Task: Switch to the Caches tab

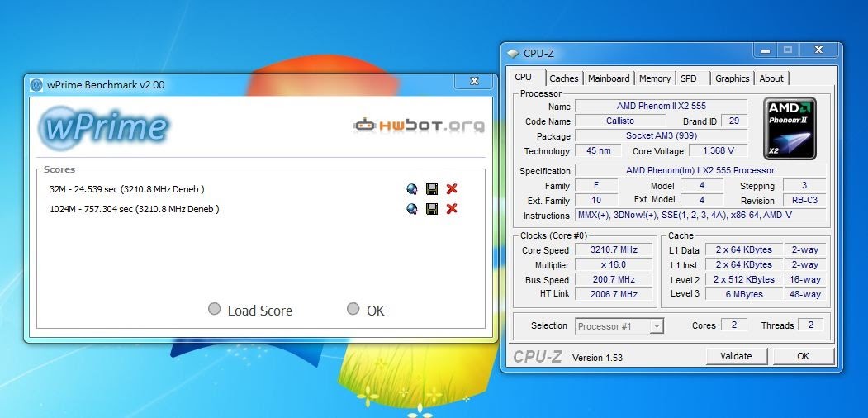Action: tap(564, 78)
